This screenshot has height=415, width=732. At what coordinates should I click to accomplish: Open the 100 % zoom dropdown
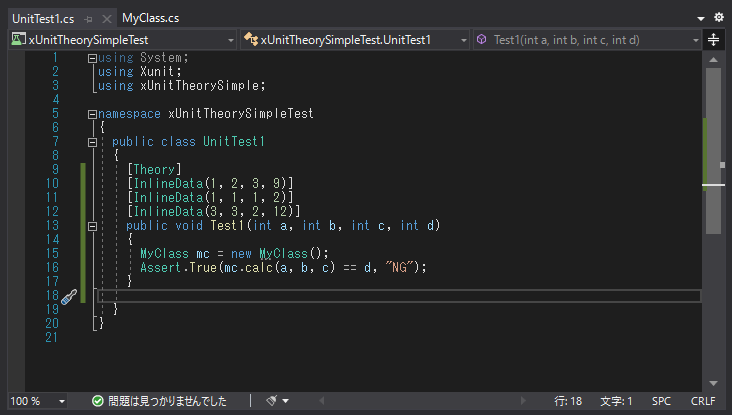pos(62,401)
